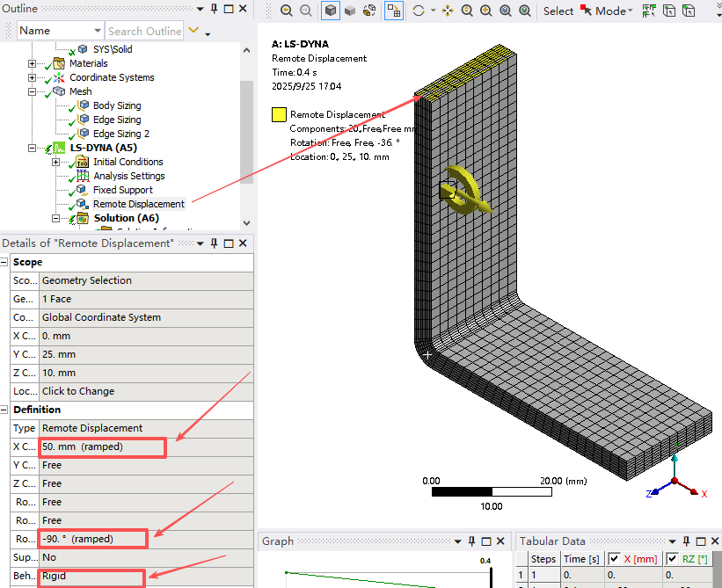Click the Zoom to Fit icon
The image size is (722, 588).
click(505, 11)
